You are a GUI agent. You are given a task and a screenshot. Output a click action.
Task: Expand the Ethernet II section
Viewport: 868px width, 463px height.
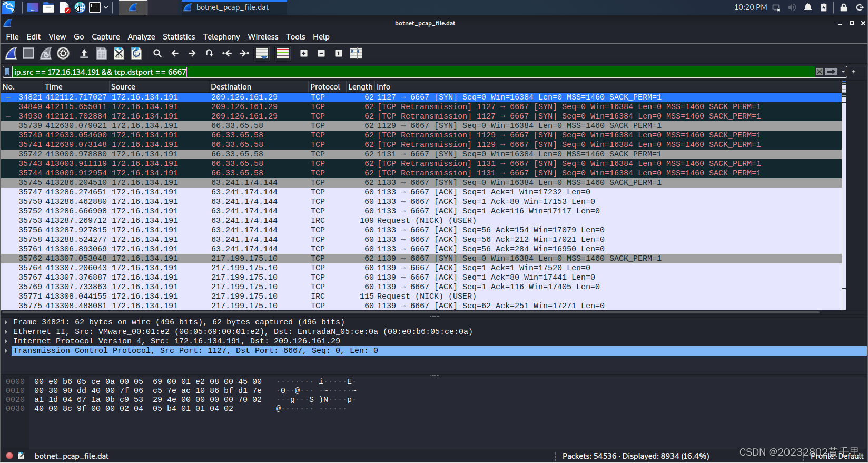tap(6, 332)
